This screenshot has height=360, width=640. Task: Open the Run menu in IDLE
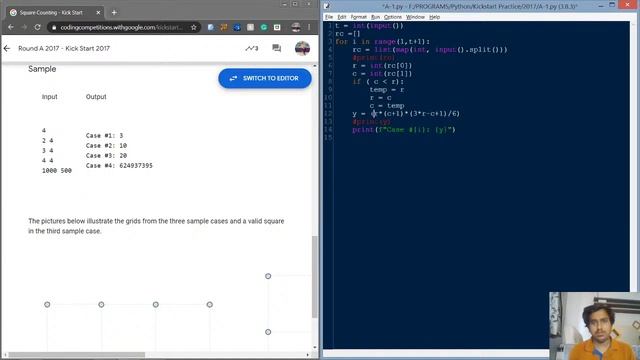[376, 17]
